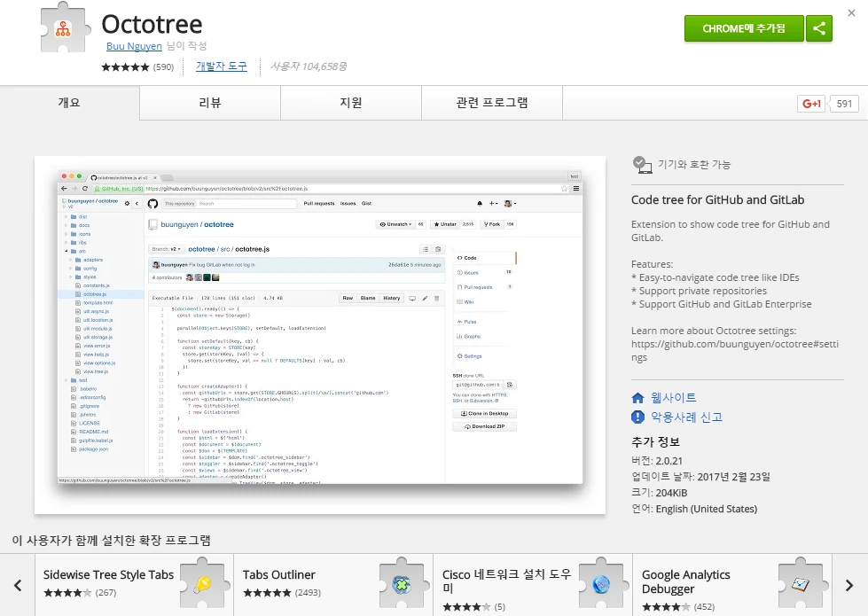The height and width of the screenshot is (616, 868).
Task: Click the 추가 정보 heading
Action: (x=655, y=441)
